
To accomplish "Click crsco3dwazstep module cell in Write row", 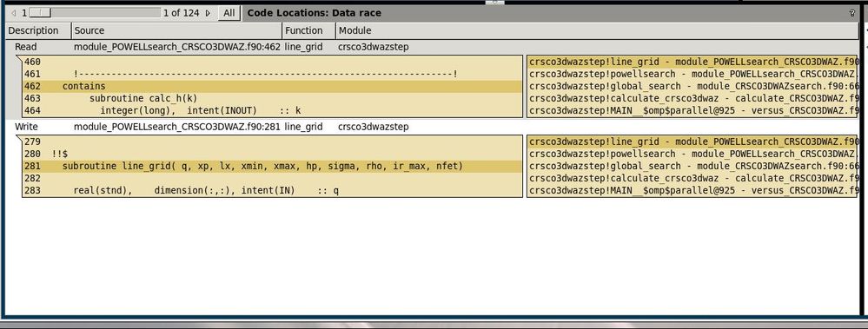I will pyautogui.click(x=373, y=127).
